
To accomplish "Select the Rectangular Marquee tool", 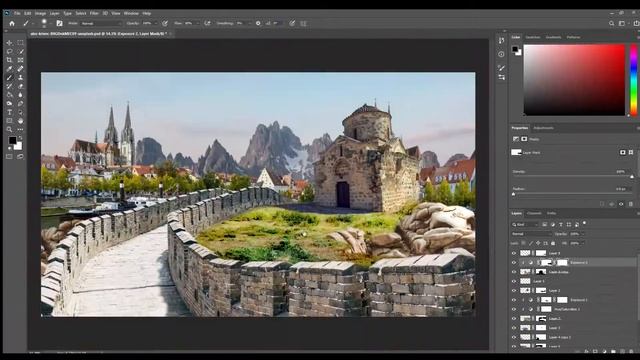I will pyautogui.click(x=20, y=43).
